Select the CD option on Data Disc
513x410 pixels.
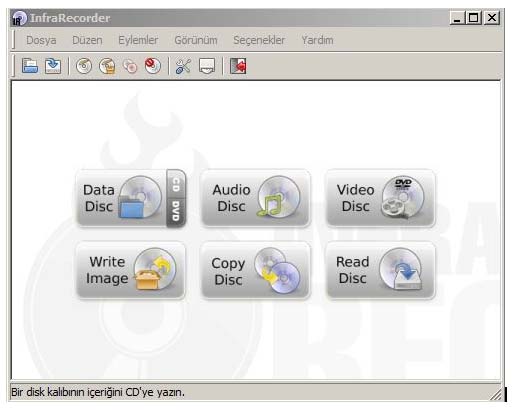click(176, 184)
